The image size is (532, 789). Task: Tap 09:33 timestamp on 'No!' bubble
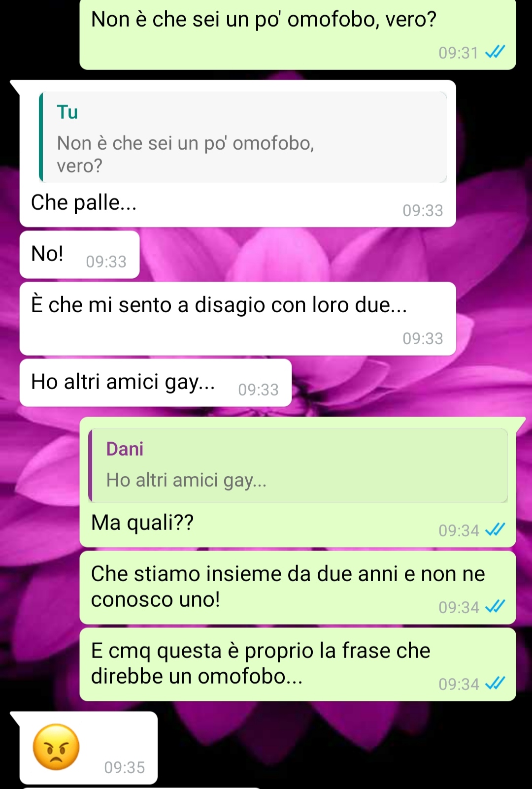point(106,262)
